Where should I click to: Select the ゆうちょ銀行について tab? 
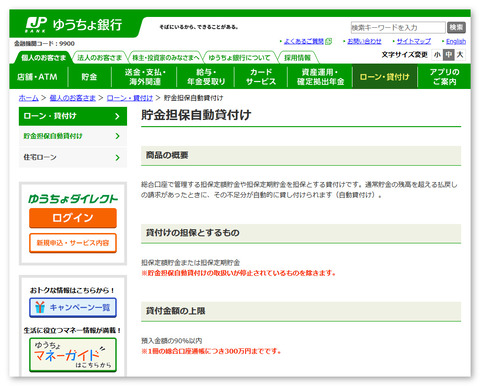pos(239,58)
